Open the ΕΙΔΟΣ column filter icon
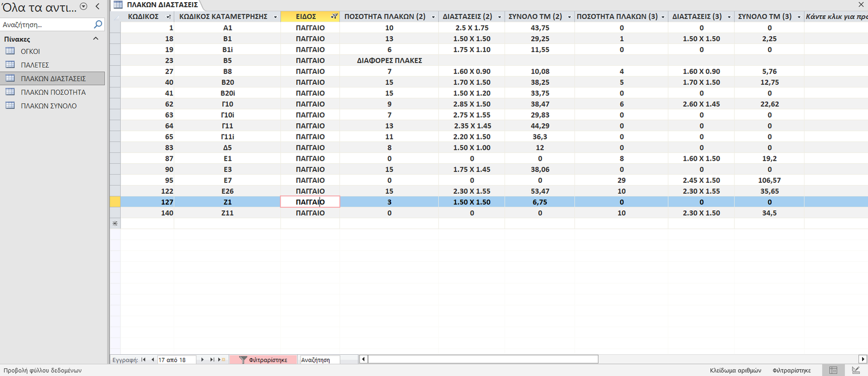The image size is (868, 376). point(334,17)
